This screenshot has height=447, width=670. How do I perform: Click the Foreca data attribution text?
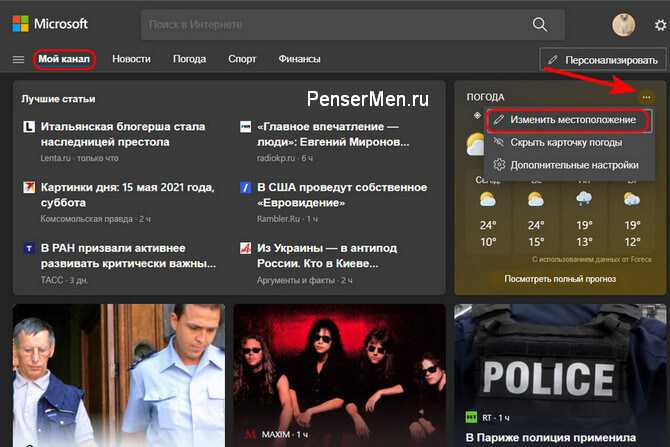[591, 259]
